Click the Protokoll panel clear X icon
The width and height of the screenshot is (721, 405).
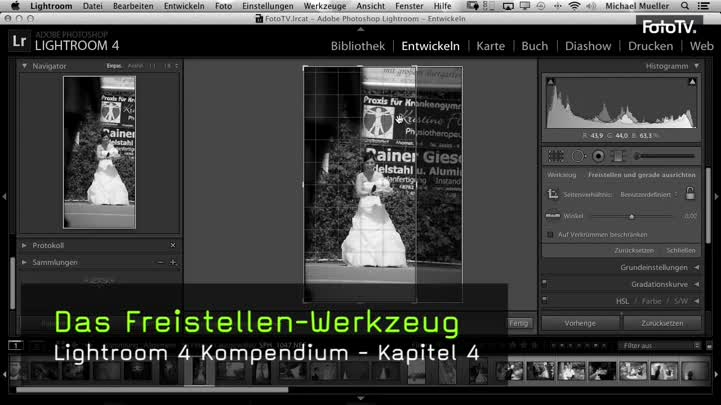click(x=172, y=245)
